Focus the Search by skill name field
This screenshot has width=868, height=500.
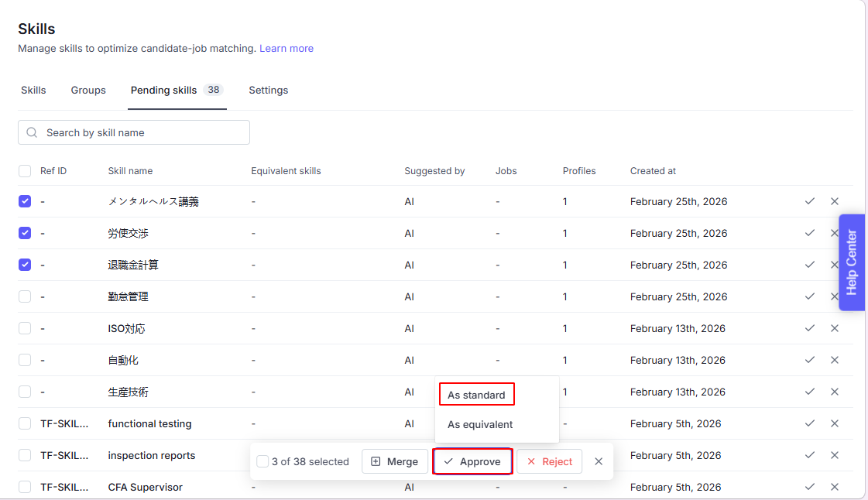pos(139,132)
